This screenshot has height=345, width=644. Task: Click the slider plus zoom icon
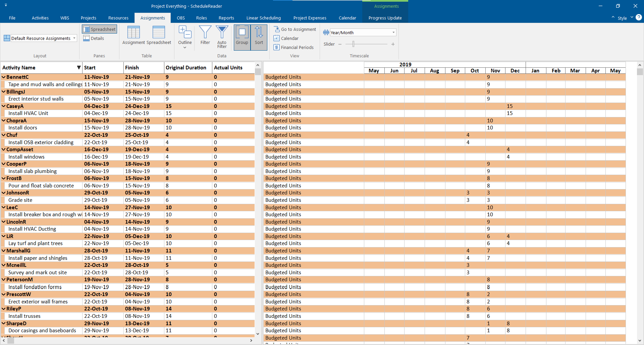pos(393,44)
